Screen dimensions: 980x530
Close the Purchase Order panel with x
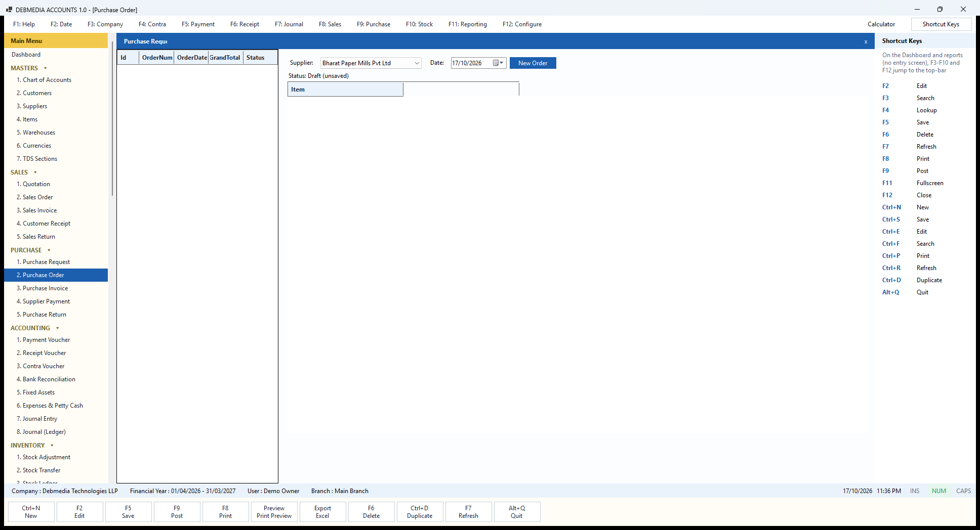pos(866,41)
